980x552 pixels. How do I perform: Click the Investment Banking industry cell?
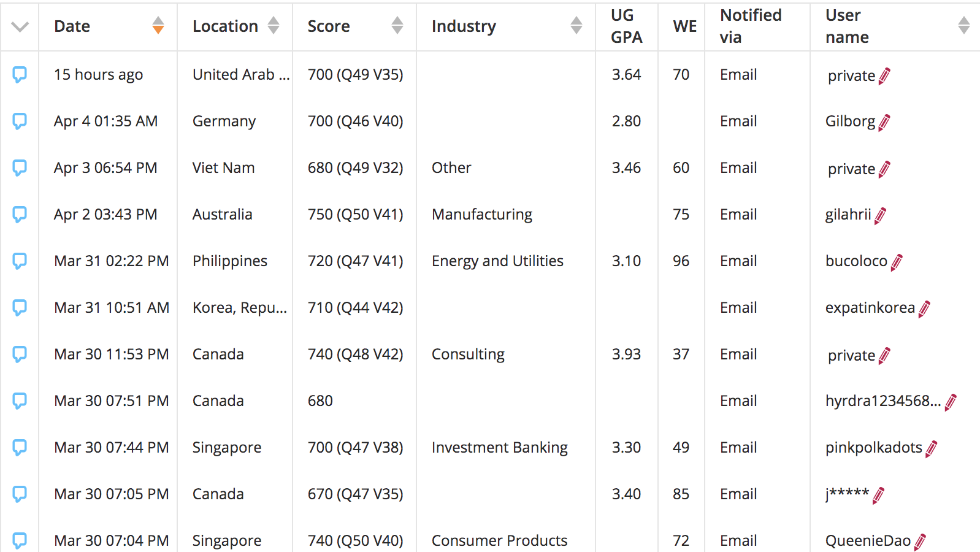point(500,448)
